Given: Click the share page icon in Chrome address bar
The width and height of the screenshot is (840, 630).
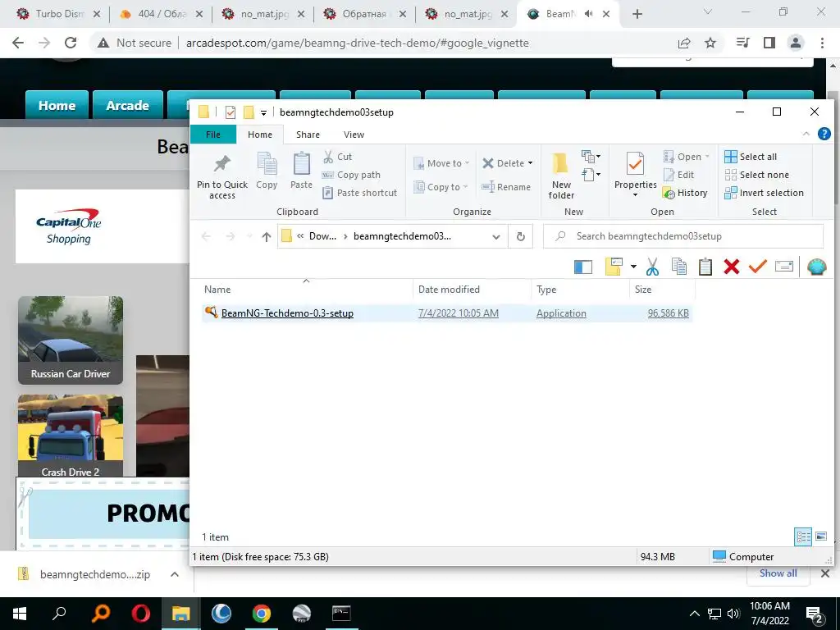Looking at the screenshot, I should pyautogui.click(x=684, y=43).
